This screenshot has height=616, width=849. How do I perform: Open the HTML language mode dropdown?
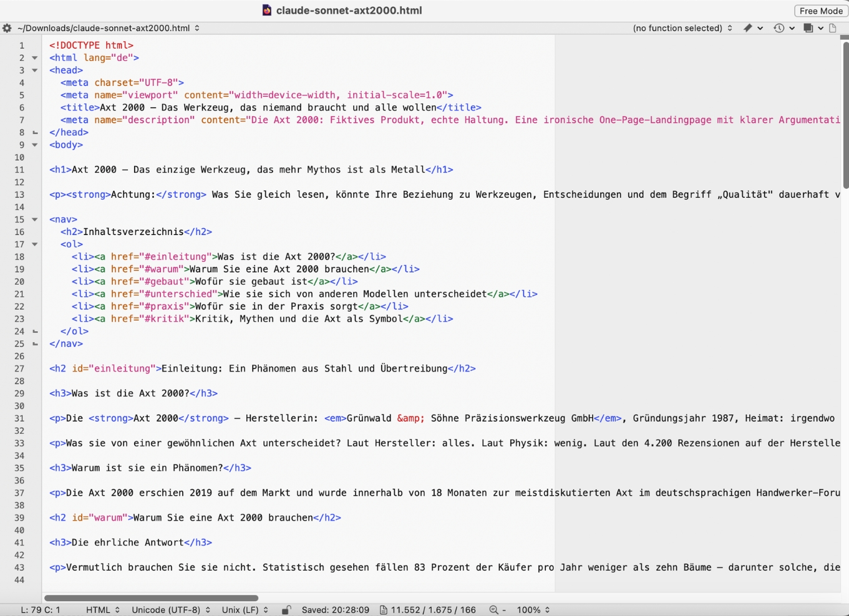[102, 610]
